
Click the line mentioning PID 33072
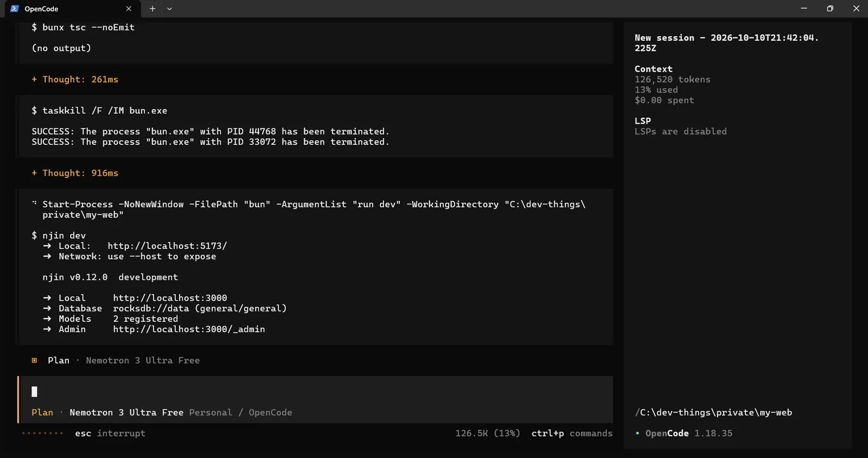(x=210, y=142)
